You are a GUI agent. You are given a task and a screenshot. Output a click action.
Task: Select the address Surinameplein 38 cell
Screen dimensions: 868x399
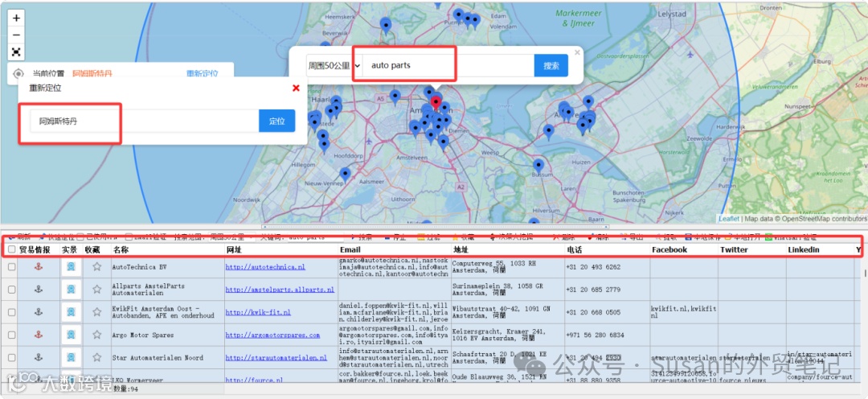pos(508,290)
